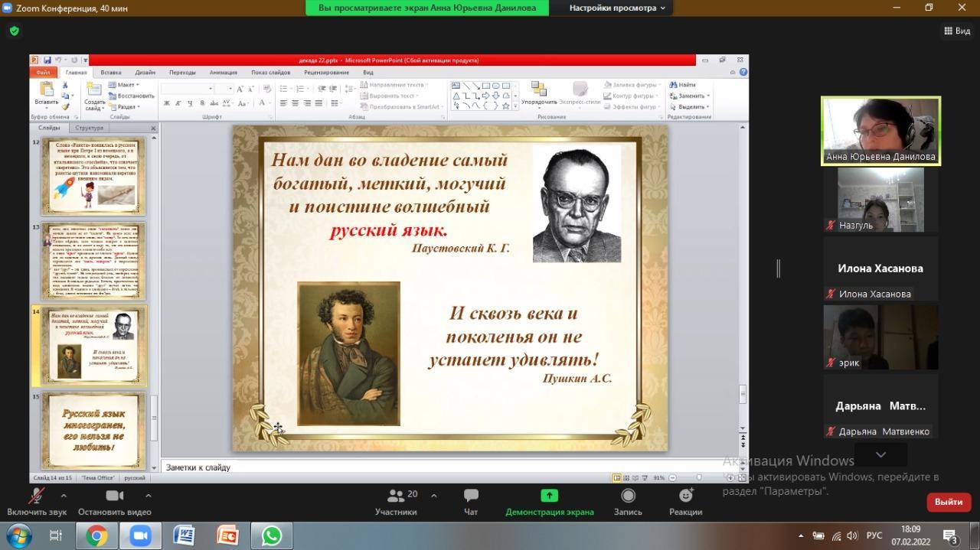The width and height of the screenshot is (980, 550).
Task: Select the star shape in shapes gallery
Action: point(505,106)
